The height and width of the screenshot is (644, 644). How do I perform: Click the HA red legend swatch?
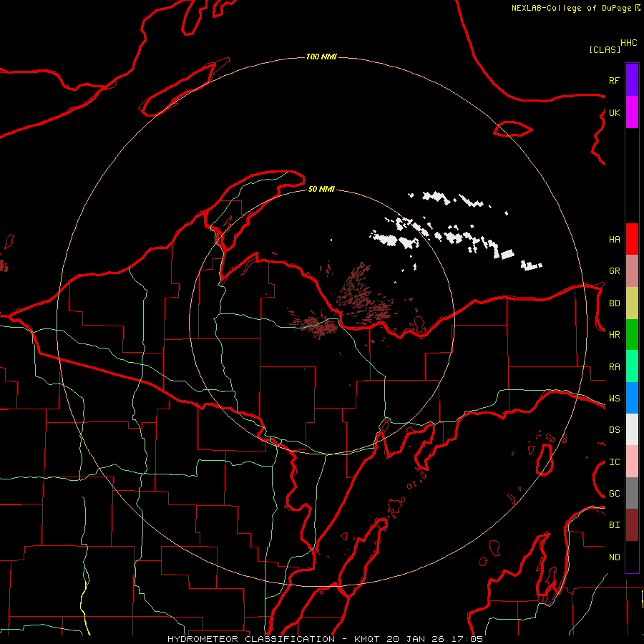[x=632, y=239]
